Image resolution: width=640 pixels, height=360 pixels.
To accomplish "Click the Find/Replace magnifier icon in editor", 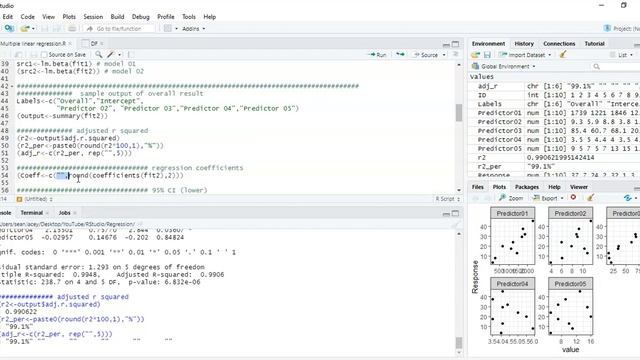I will click(98, 54).
